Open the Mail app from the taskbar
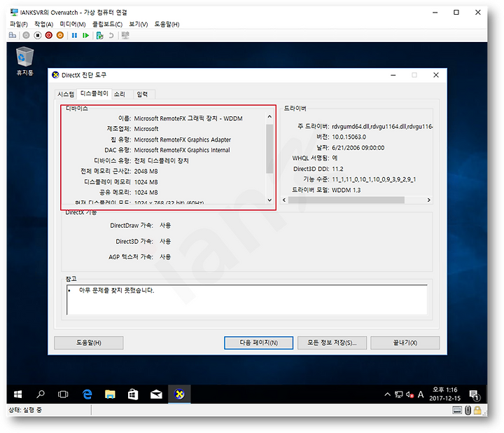Screen dimensions: 504x433 tap(156, 394)
